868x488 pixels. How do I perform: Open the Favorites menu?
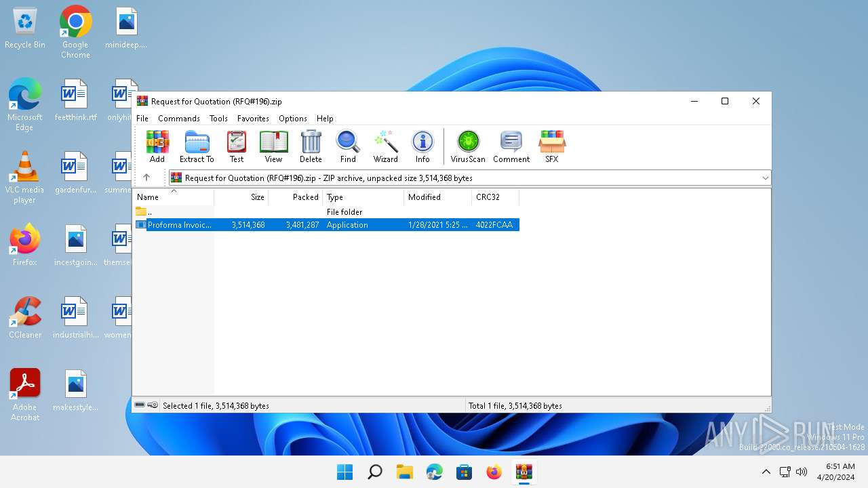click(253, 118)
